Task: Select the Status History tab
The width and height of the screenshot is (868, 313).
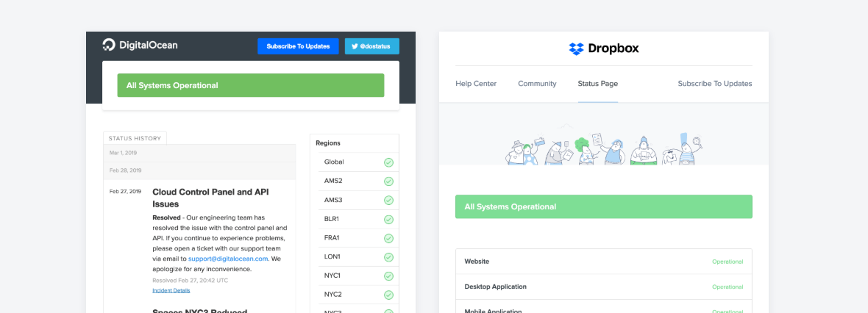Action: point(135,138)
